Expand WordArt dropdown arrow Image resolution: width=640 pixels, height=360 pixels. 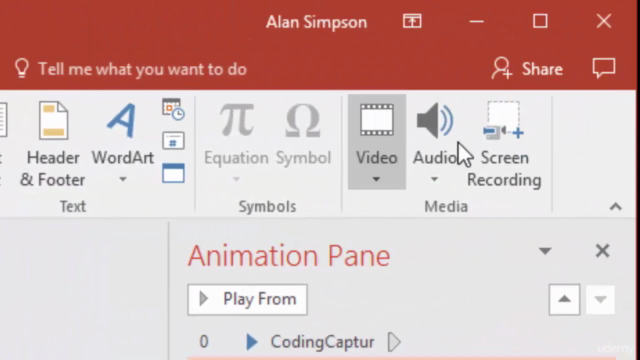coord(123,179)
